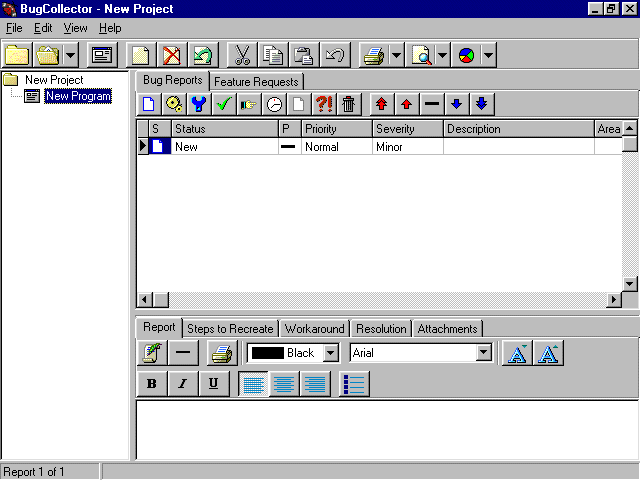Click the green checkmark icon in report toolbar

coord(224,104)
